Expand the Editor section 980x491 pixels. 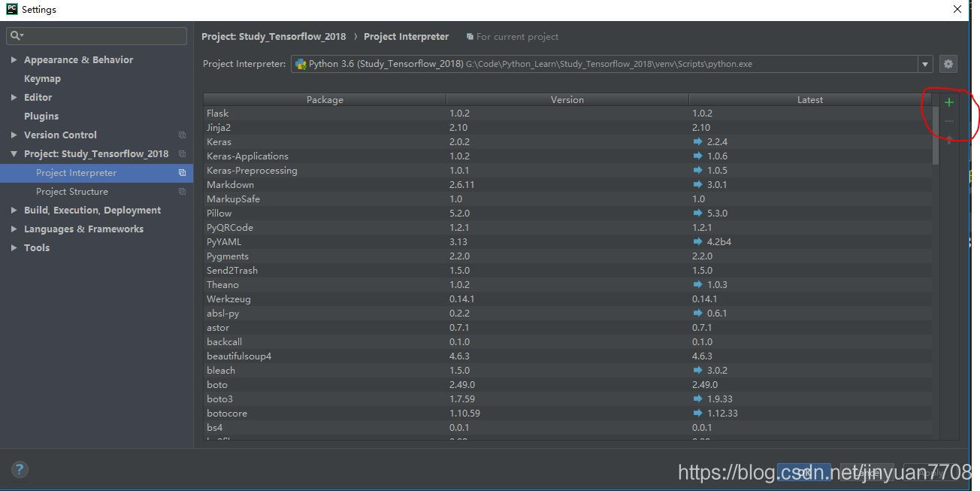click(14, 97)
